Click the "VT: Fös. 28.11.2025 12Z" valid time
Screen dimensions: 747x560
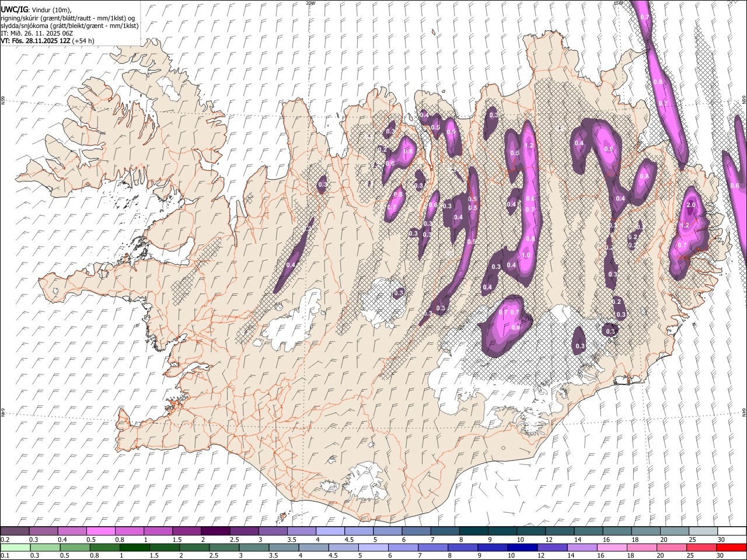[35, 41]
